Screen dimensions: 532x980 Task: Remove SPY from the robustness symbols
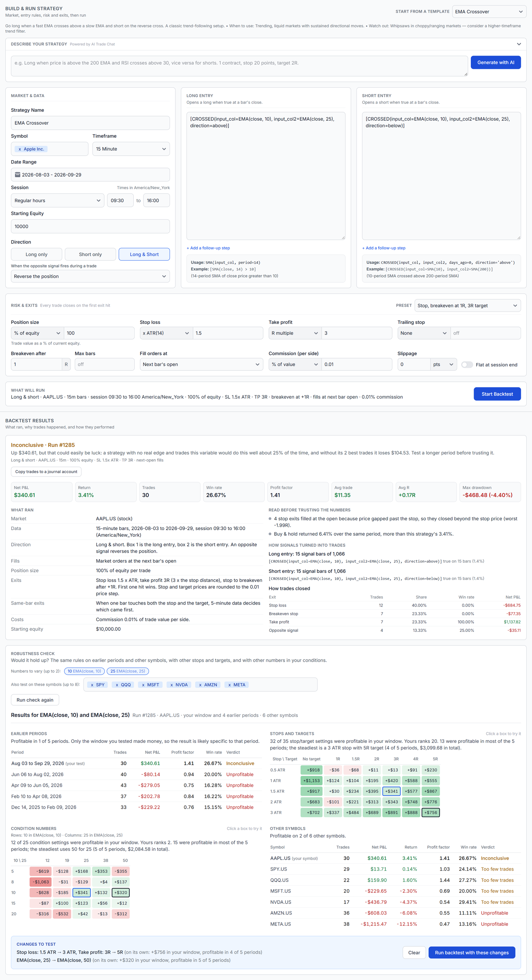[x=92, y=685]
